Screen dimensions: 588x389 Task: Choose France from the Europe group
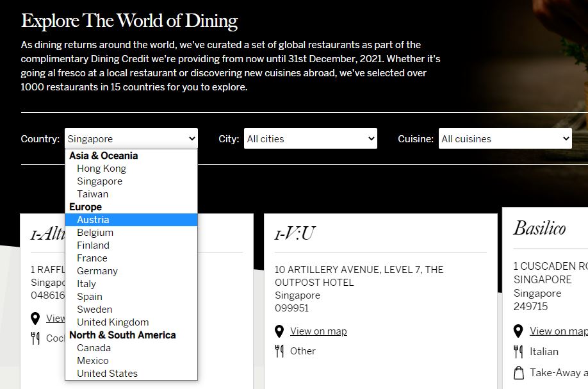point(131,258)
